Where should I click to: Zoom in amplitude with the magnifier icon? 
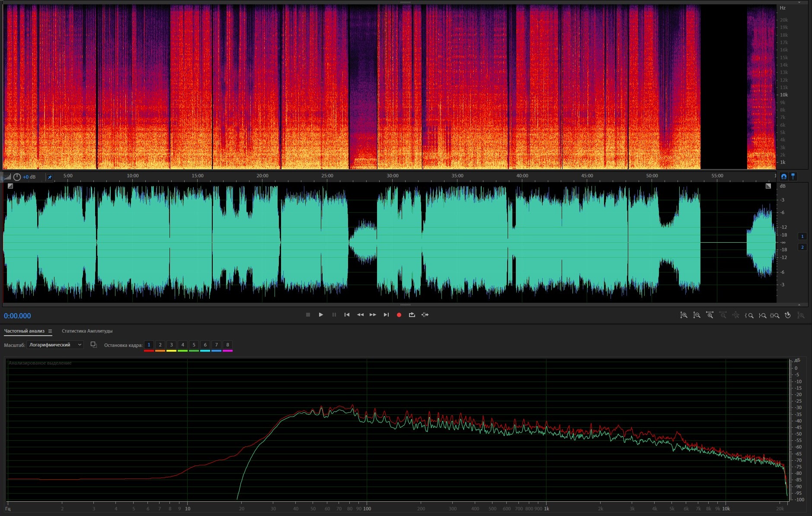[x=684, y=315]
